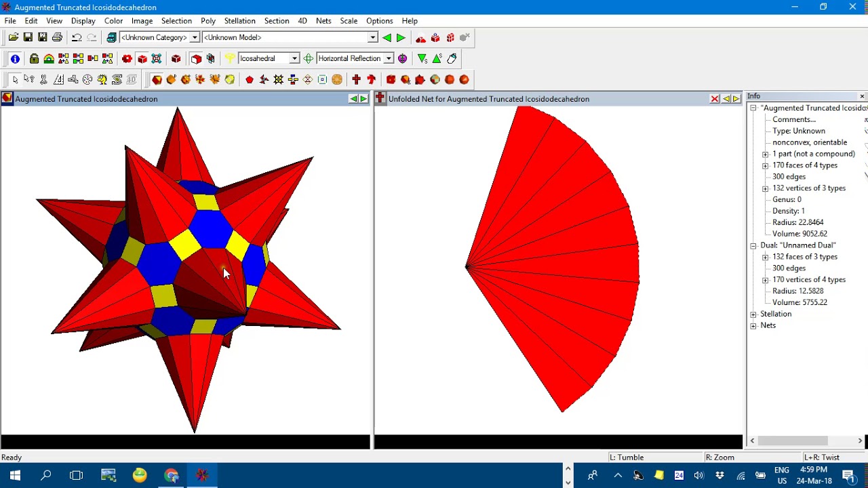
Task: Expand '1 part (not a compound)' node
Action: [x=766, y=154]
